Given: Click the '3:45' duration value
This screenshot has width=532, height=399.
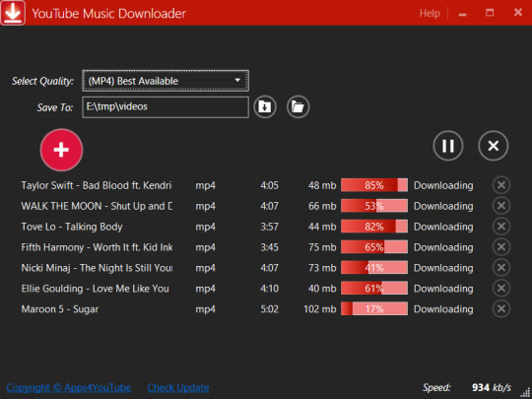Looking at the screenshot, I should [269, 247].
